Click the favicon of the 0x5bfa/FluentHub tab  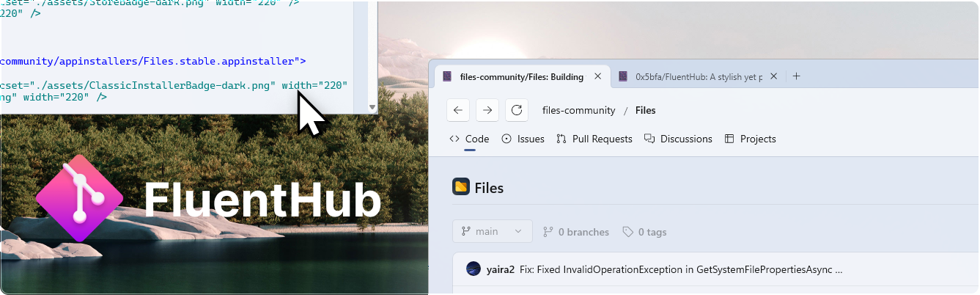(x=624, y=76)
